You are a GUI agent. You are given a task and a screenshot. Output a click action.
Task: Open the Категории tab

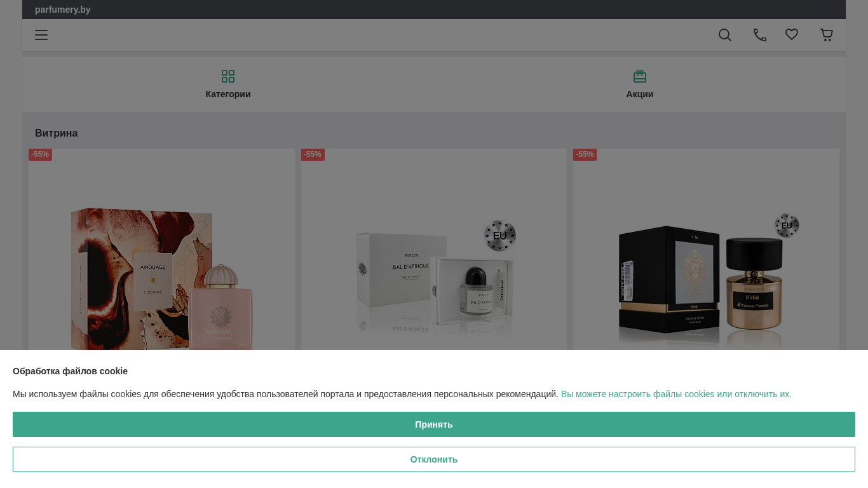(x=228, y=85)
